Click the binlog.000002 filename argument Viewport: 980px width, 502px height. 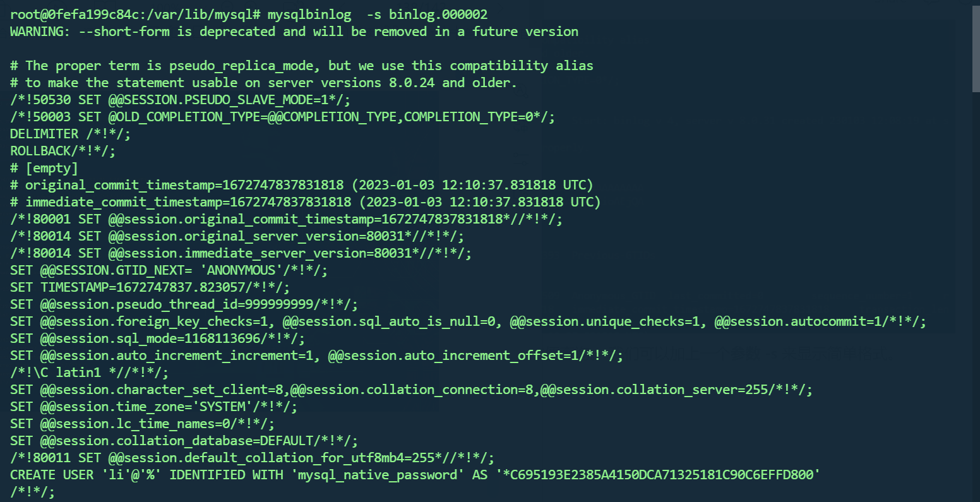(438, 15)
